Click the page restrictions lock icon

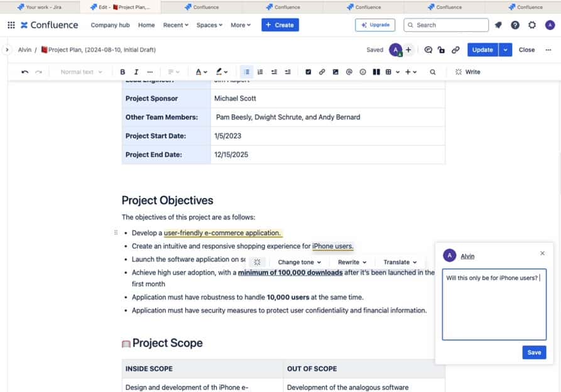click(442, 50)
